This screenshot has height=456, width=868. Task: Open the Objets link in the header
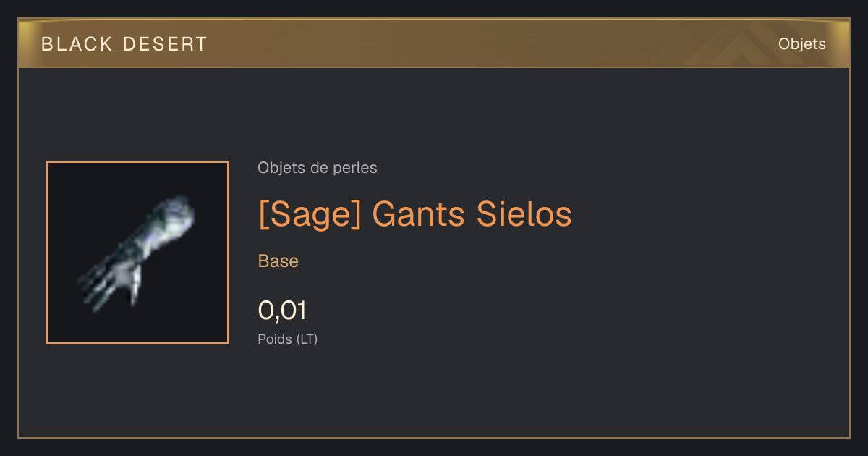coord(802,44)
